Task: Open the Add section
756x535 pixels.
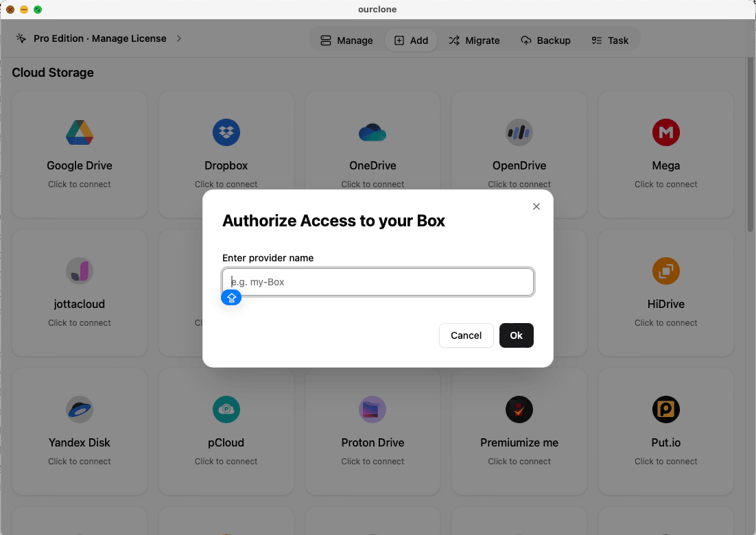Action: click(x=411, y=40)
